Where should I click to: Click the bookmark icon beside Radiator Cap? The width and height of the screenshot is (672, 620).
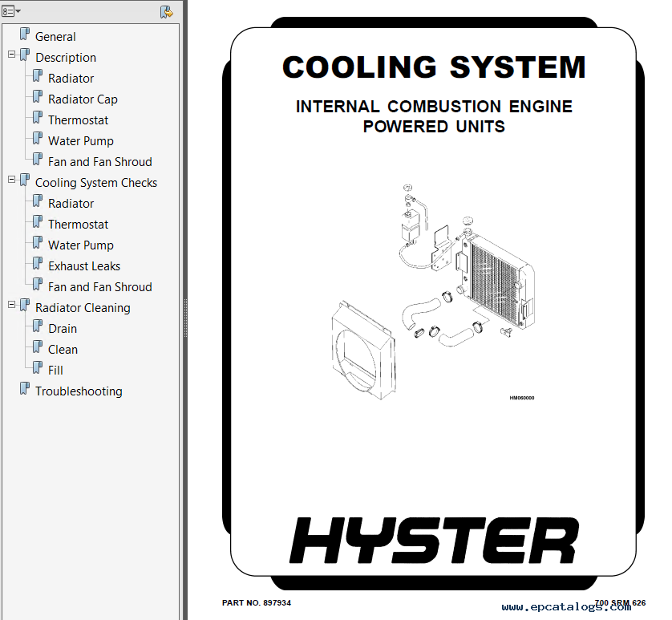[x=38, y=97]
